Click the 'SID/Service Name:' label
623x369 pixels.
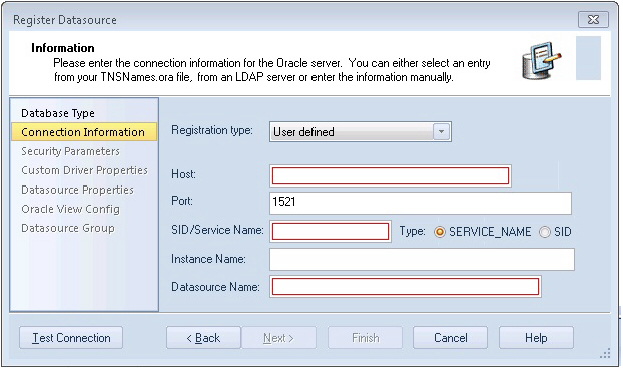[x=217, y=230]
